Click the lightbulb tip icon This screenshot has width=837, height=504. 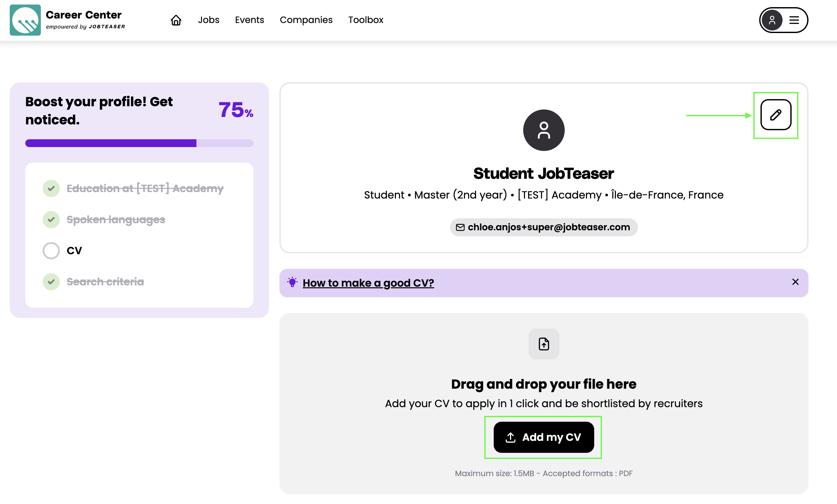click(292, 282)
